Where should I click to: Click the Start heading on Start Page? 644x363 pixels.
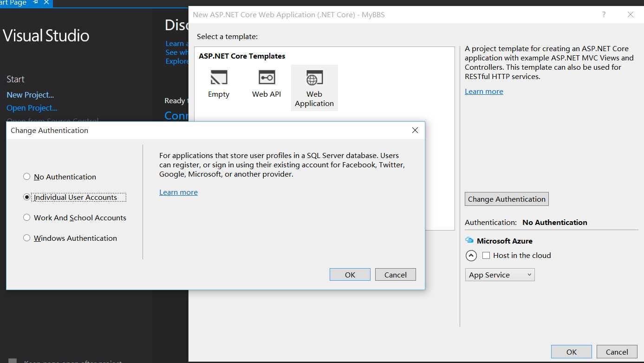(15, 79)
